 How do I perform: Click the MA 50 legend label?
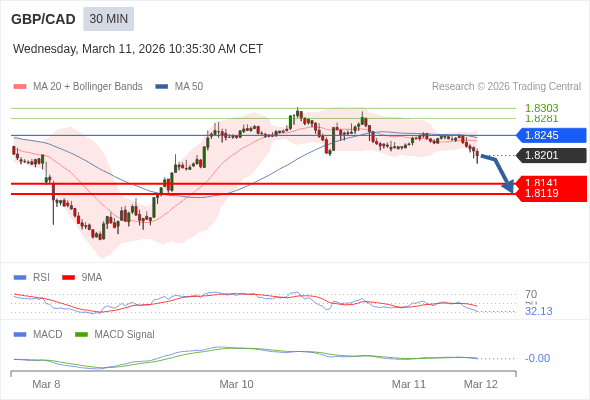(x=189, y=87)
